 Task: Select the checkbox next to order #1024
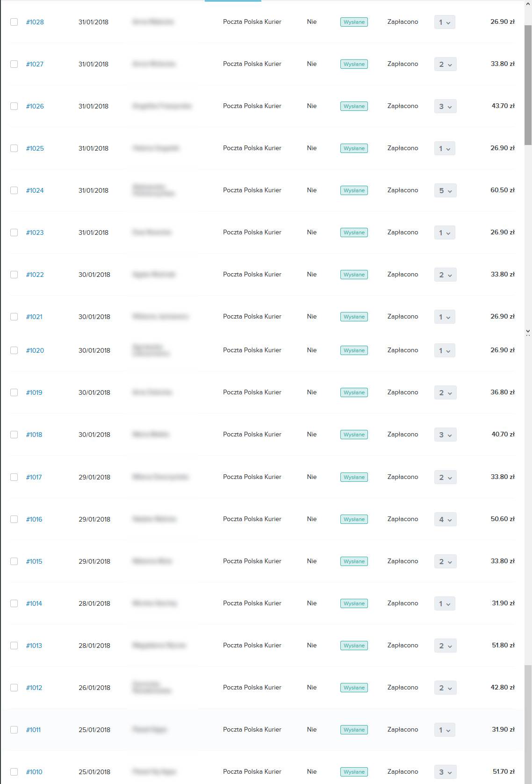(x=14, y=190)
